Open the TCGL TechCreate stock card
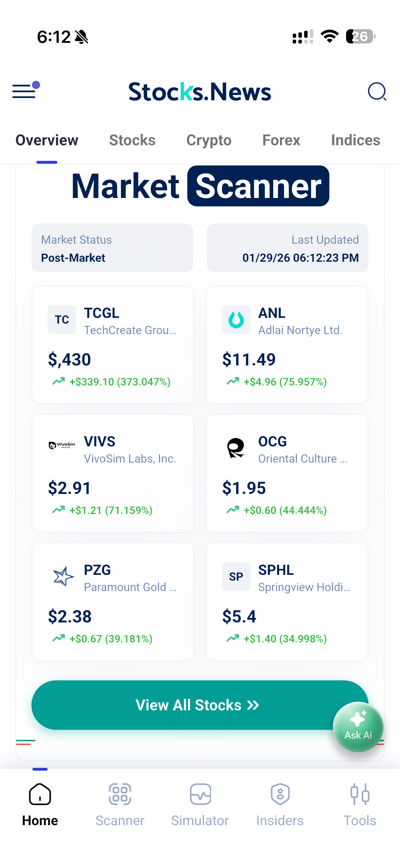Screen dimensions: 400x868 point(113,344)
